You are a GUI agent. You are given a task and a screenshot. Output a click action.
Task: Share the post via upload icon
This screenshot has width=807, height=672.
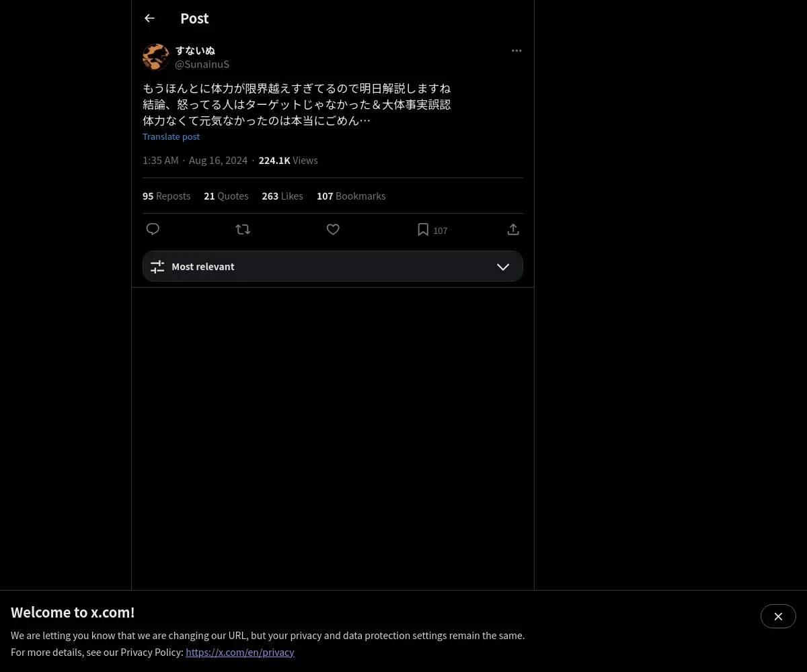(513, 229)
